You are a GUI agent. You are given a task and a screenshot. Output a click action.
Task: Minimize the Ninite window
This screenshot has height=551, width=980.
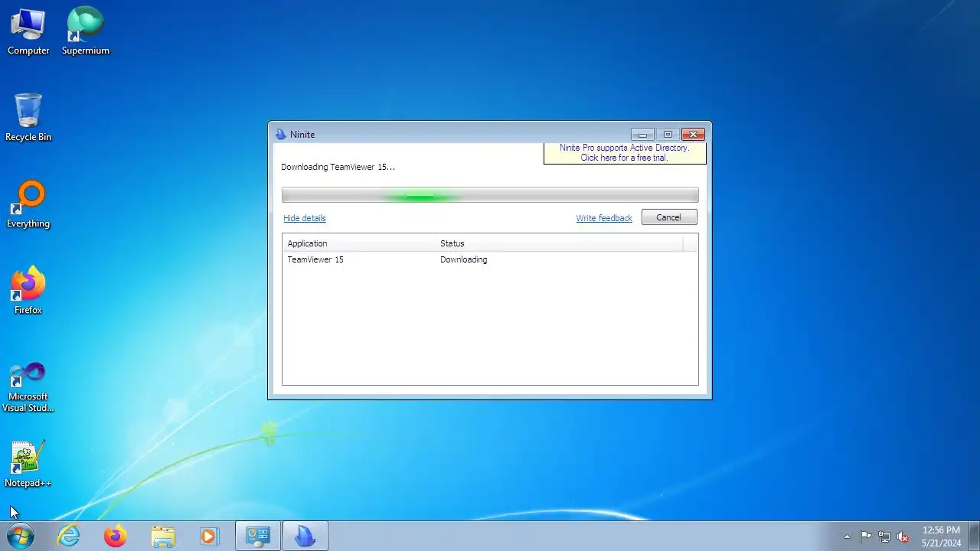coord(643,134)
